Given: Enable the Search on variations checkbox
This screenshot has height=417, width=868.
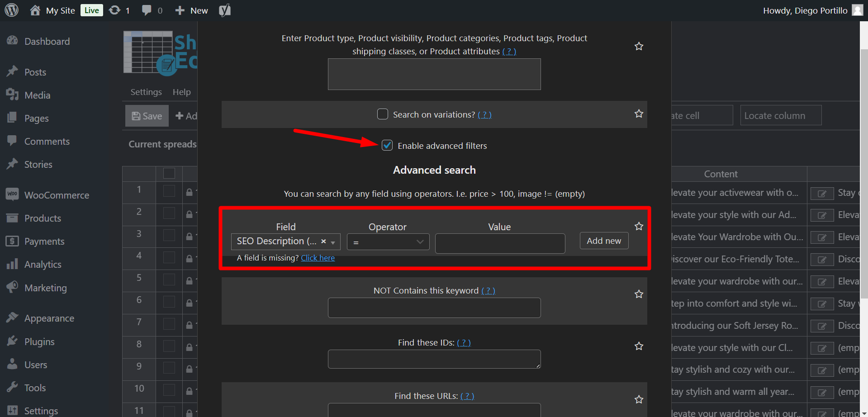Looking at the screenshot, I should (x=383, y=114).
